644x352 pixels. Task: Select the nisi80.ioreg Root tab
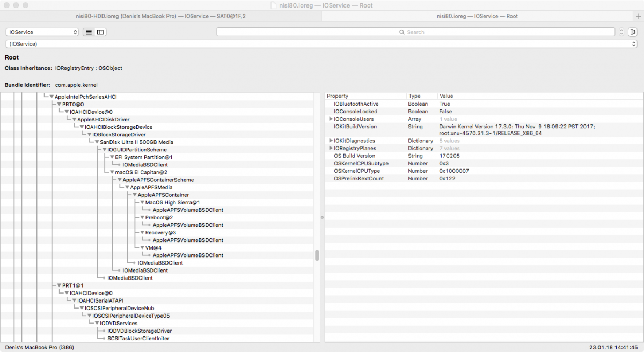point(477,16)
